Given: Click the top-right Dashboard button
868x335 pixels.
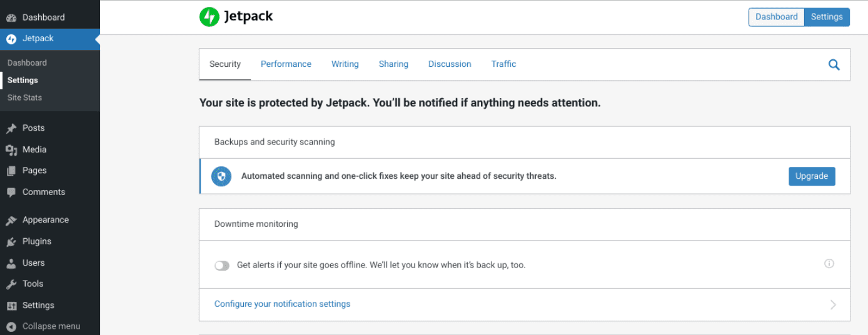Looking at the screenshot, I should click(x=777, y=17).
